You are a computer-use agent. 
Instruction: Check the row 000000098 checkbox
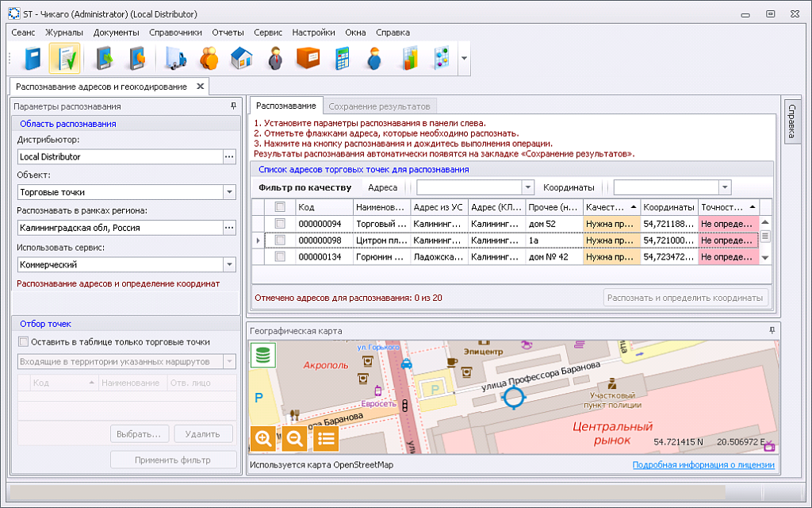280,240
